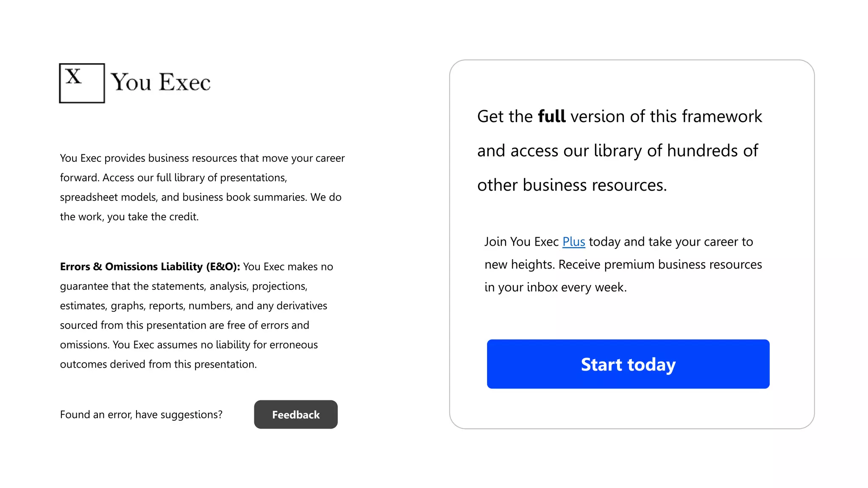Click the blue Start today button
This screenshot has height=488, width=868.
[x=628, y=364]
